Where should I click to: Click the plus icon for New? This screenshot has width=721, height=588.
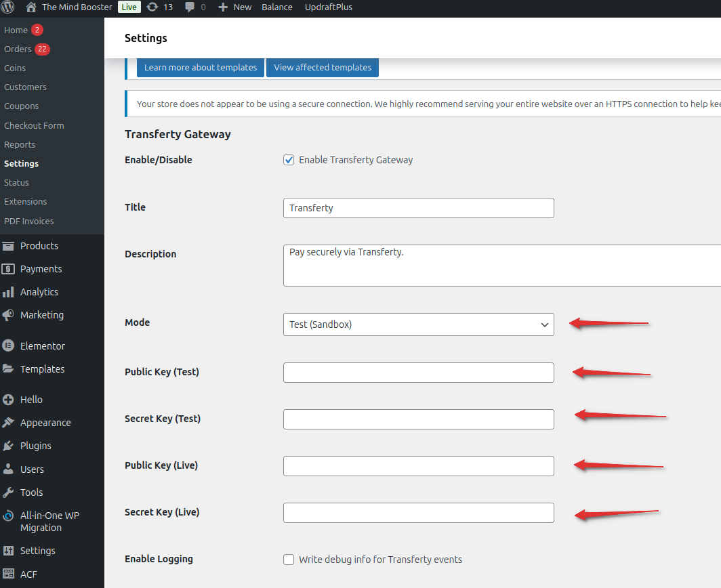point(223,7)
